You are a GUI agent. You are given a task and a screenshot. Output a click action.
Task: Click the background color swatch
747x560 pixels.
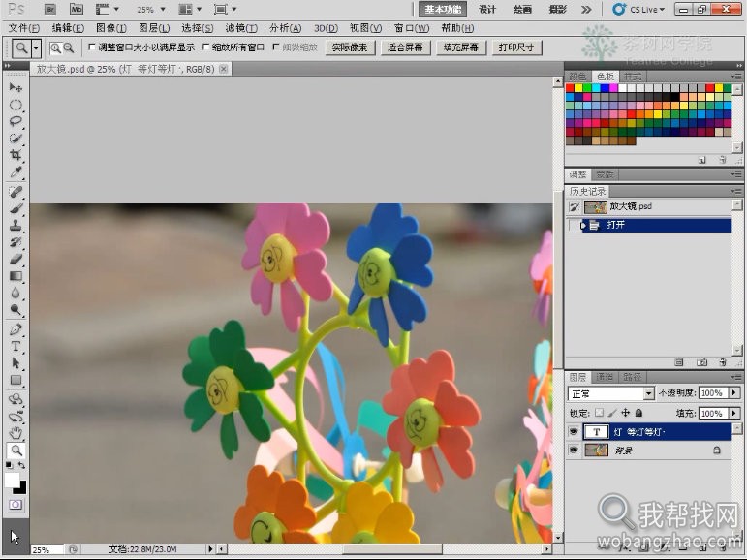(x=22, y=489)
